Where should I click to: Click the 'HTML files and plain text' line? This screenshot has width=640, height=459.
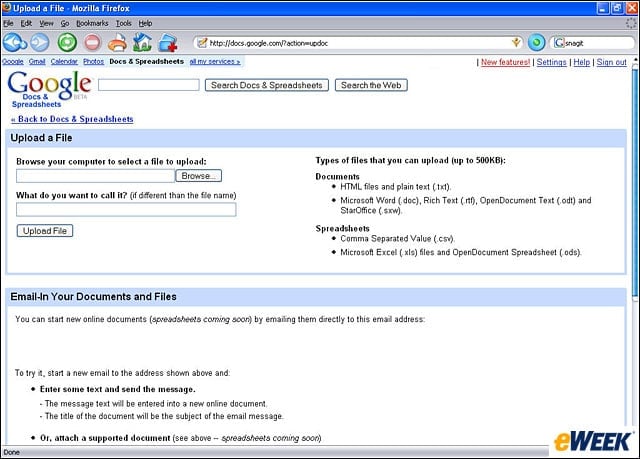pos(396,187)
